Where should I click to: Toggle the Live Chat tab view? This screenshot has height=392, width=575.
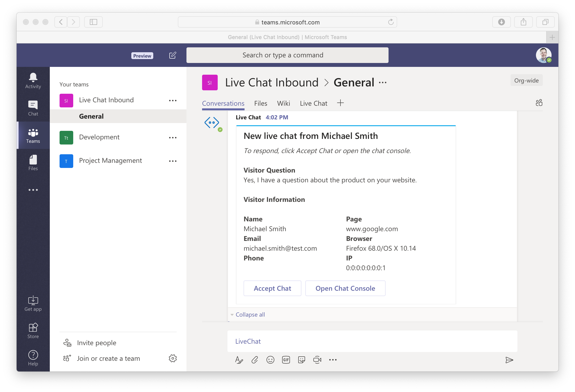pyautogui.click(x=313, y=103)
